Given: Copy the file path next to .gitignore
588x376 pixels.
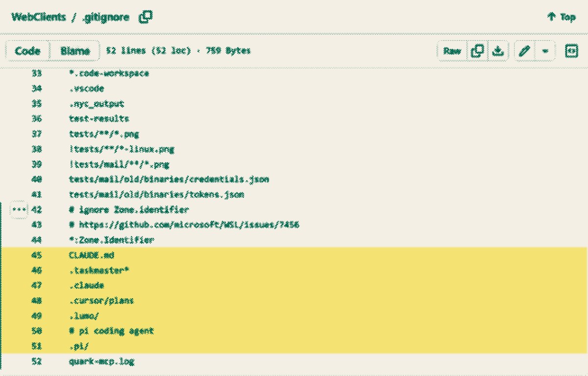Looking at the screenshot, I should coord(146,17).
